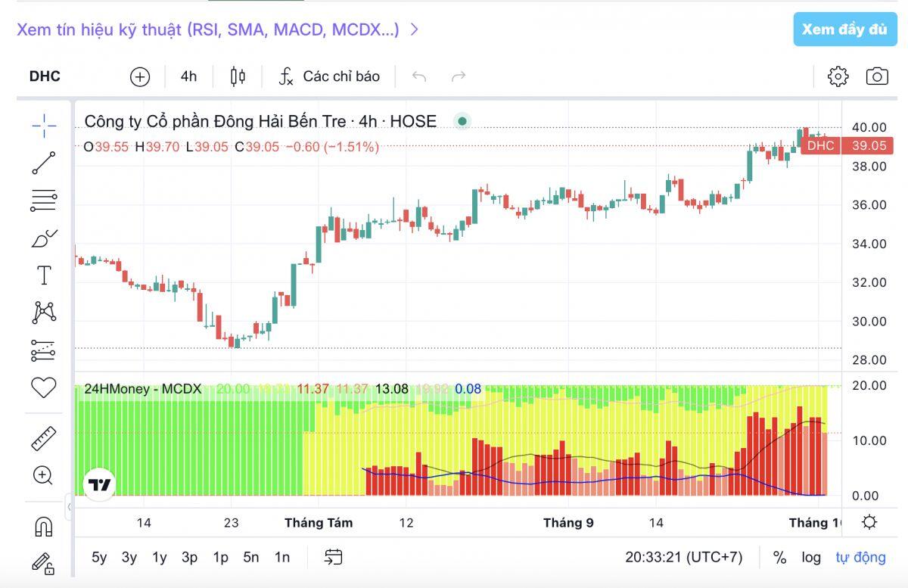Click the MCDX value 0.08
This screenshot has height=588, width=908.
[468, 389]
